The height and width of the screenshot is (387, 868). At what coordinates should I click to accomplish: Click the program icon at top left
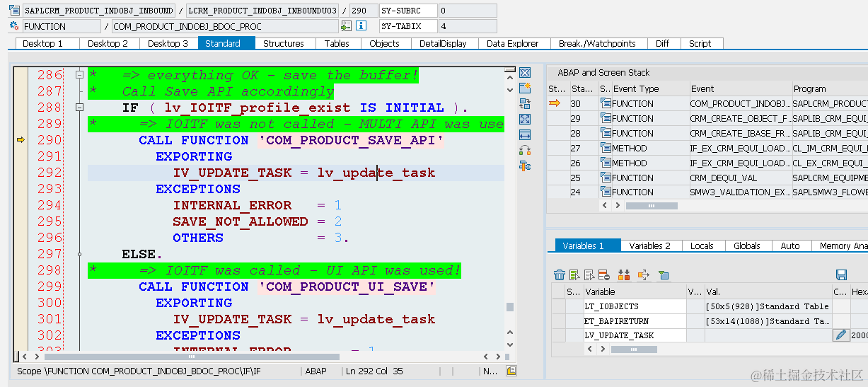point(13,11)
